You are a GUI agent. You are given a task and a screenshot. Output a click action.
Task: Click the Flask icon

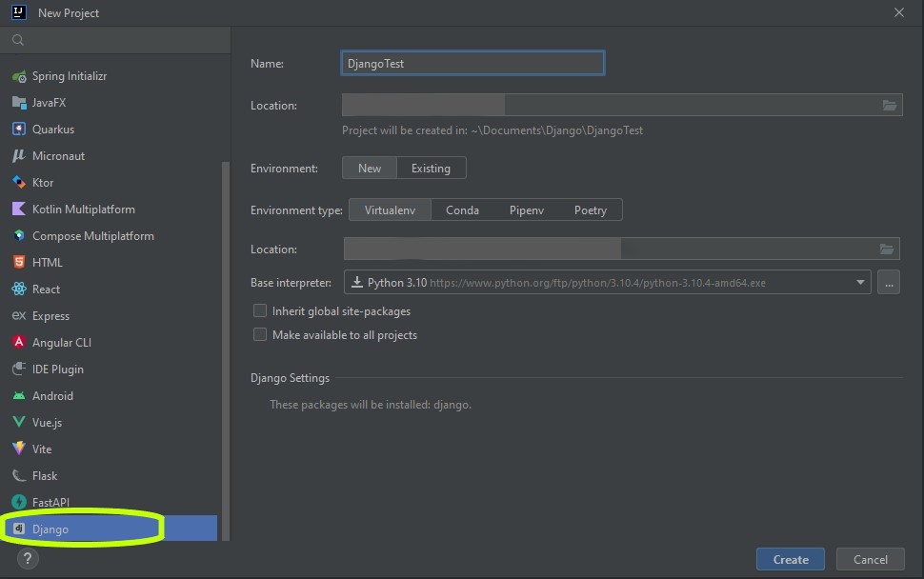[19, 475]
